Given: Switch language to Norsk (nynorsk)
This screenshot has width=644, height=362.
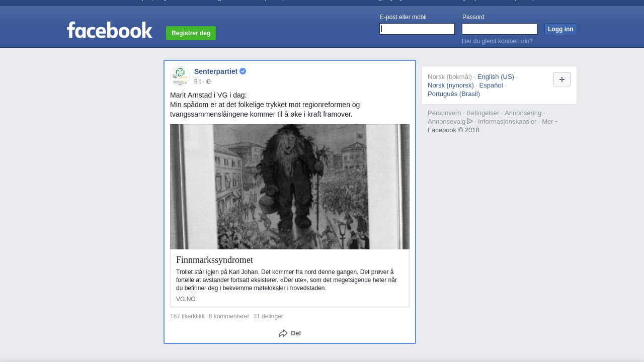Looking at the screenshot, I should pyautogui.click(x=451, y=85).
